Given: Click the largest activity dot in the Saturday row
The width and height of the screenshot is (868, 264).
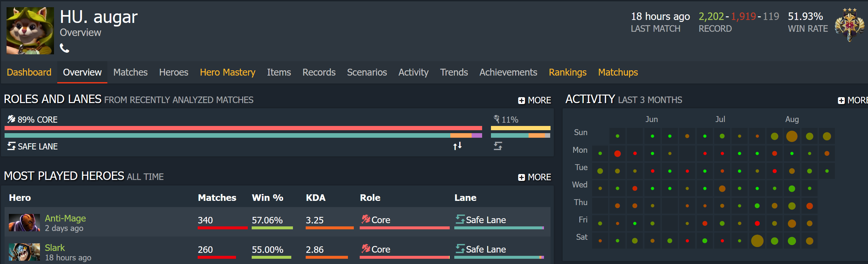Looking at the screenshot, I should 757,241.
